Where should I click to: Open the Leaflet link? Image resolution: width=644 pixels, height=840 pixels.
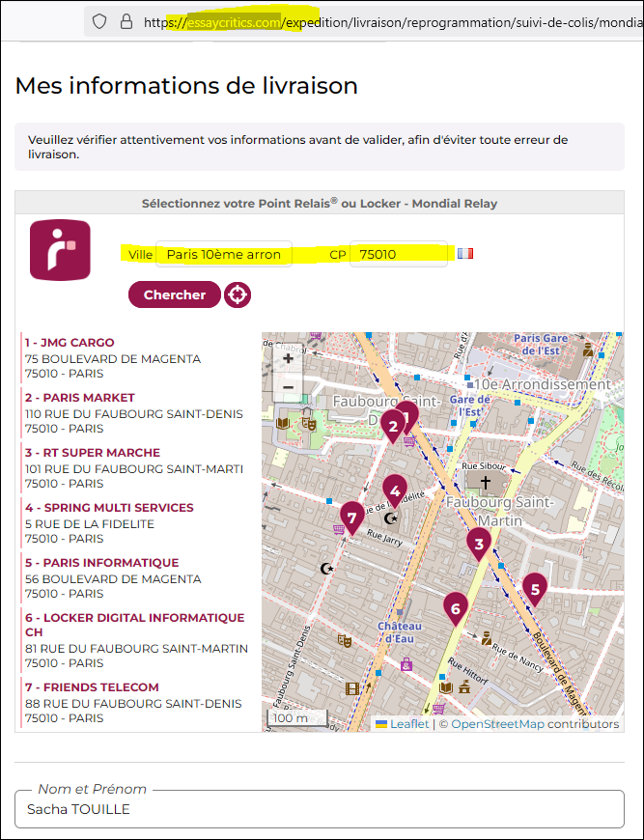pyautogui.click(x=408, y=723)
